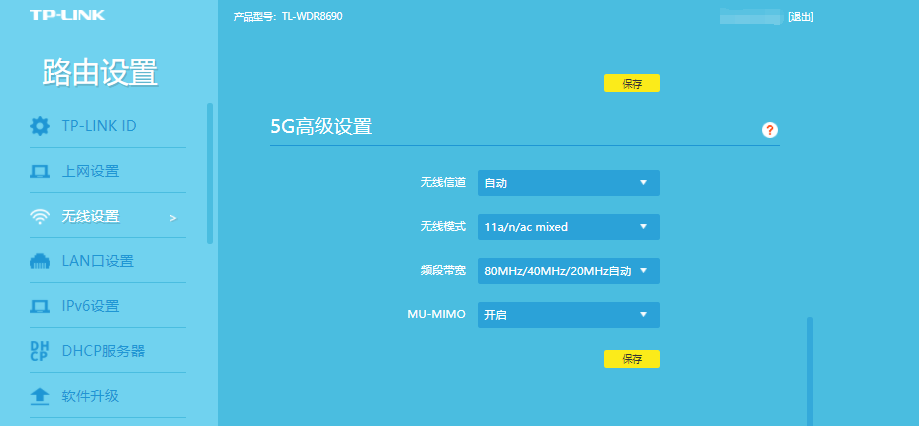This screenshot has height=426, width=919.
Task: Click the TP-LINK ID gear icon
Action: 40,126
